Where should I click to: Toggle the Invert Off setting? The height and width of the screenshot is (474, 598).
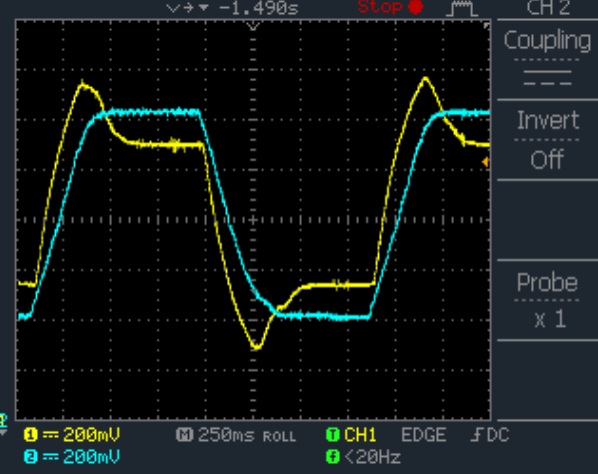[x=548, y=140]
